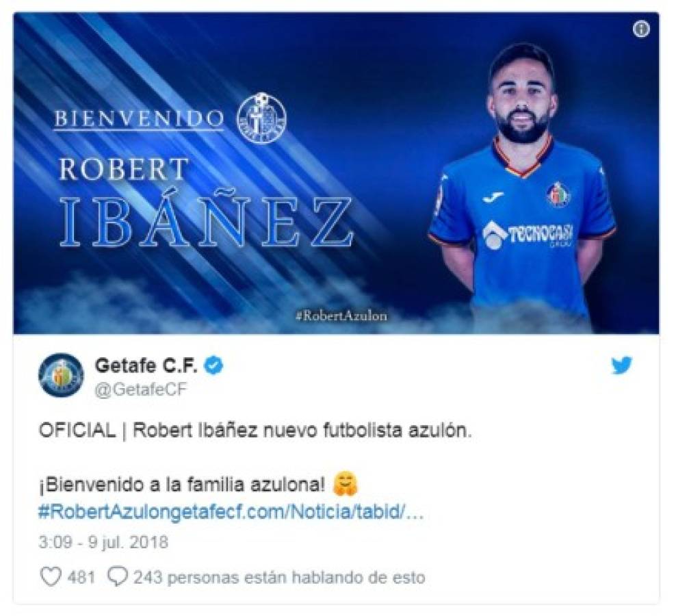Click the IBÁÑEZ name on the banner
The image size is (676, 616).
tap(206, 220)
